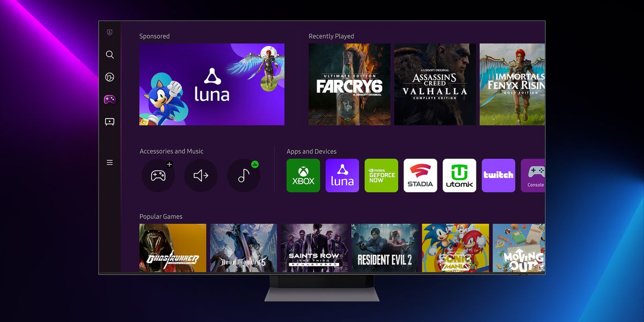Open the hamburger menu in sidebar
This screenshot has height=322, width=644.
[109, 163]
